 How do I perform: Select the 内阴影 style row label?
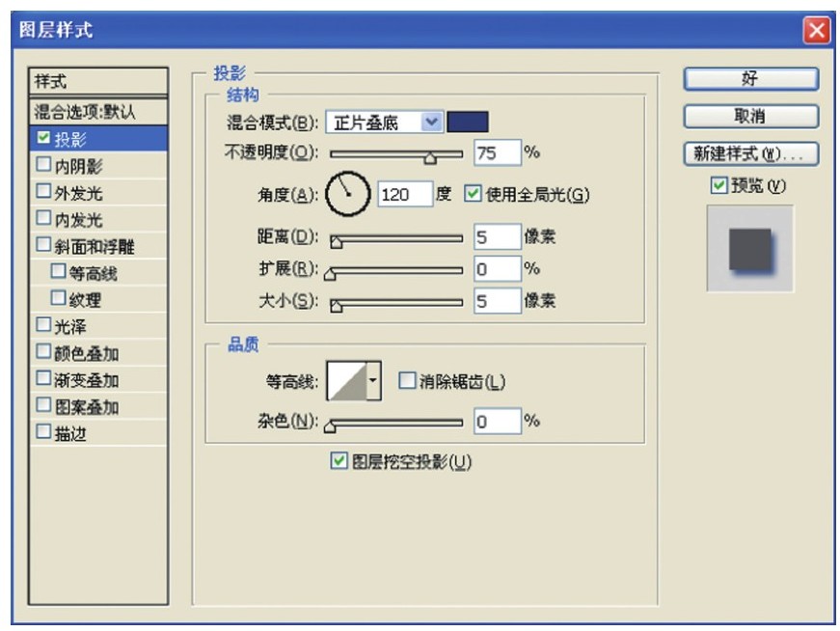coord(78,166)
